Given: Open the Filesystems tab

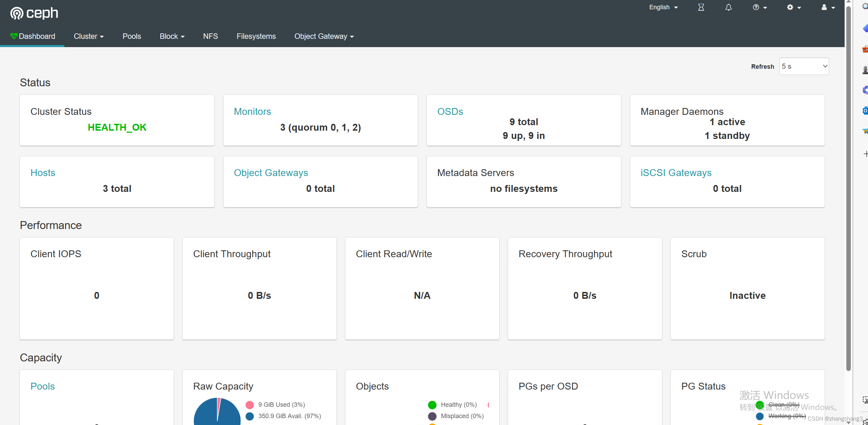Looking at the screenshot, I should 256,36.
